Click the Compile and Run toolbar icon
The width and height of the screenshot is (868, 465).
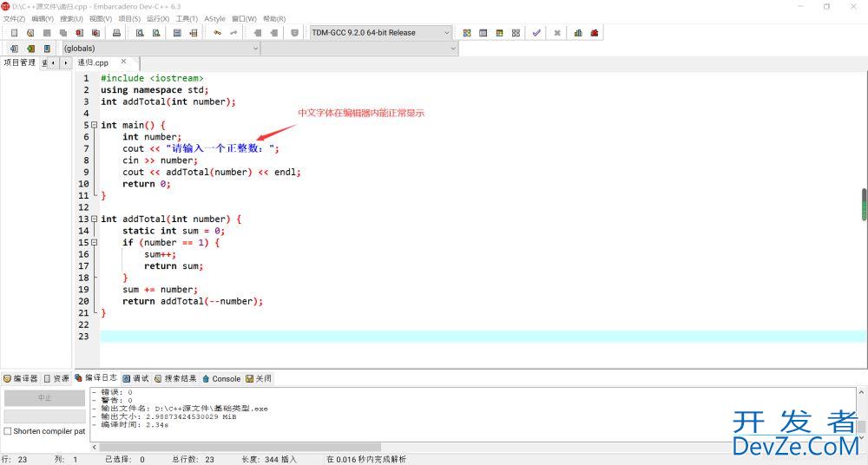(x=499, y=33)
